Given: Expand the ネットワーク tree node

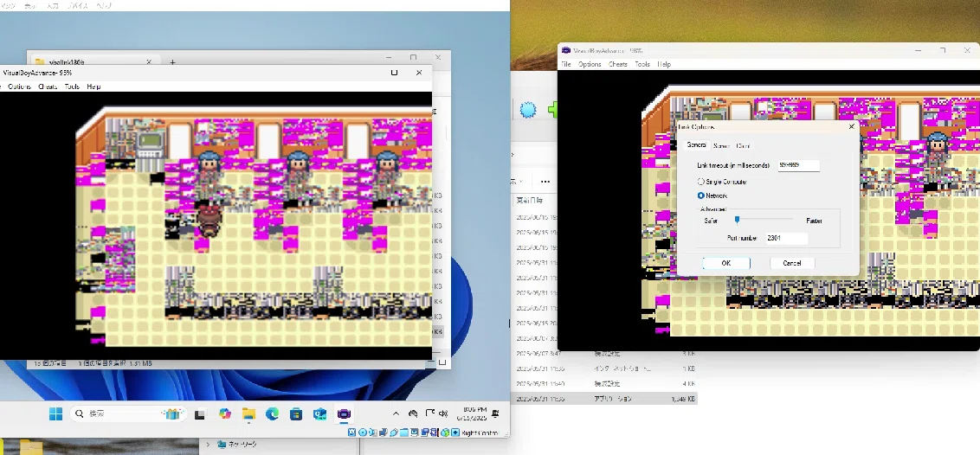Looking at the screenshot, I should (x=208, y=445).
